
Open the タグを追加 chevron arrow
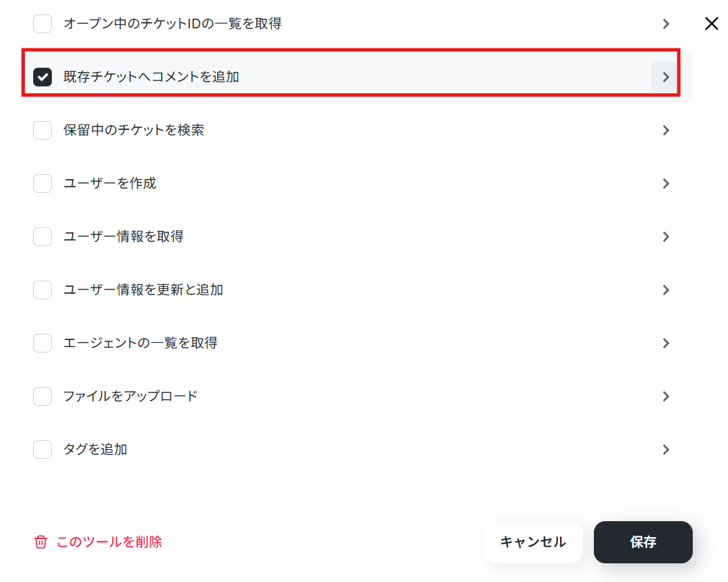[x=666, y=450]
